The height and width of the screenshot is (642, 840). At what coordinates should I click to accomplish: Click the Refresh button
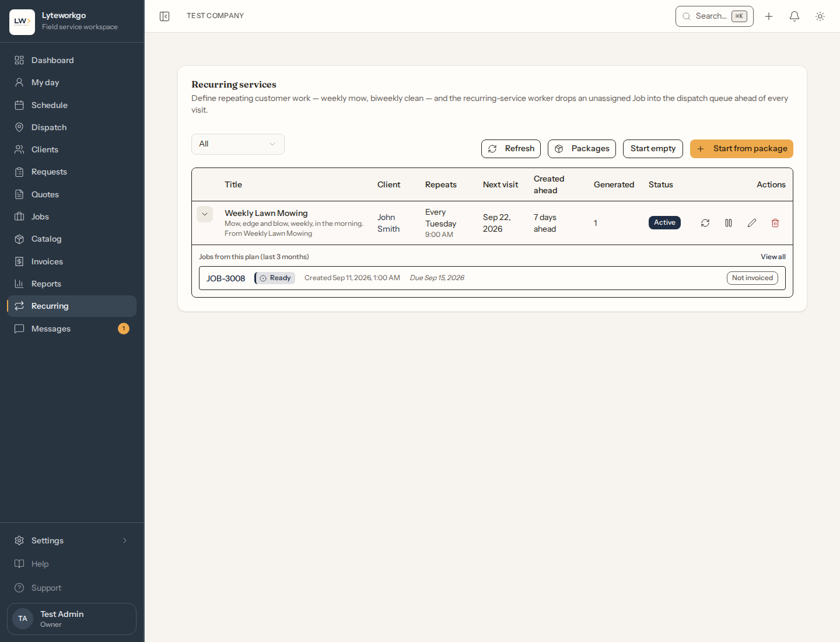coord(511,149)
